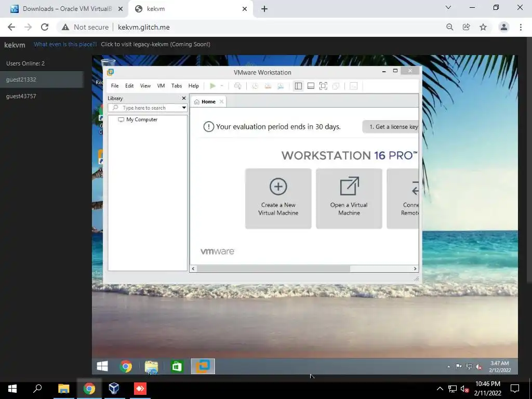Click Chrome in the remote VM taskbar

pyautogui.click(x=126, y=366)
